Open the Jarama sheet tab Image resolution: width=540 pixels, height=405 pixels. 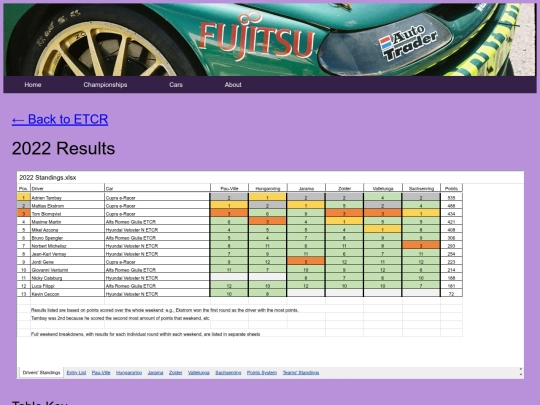[155, 373]
